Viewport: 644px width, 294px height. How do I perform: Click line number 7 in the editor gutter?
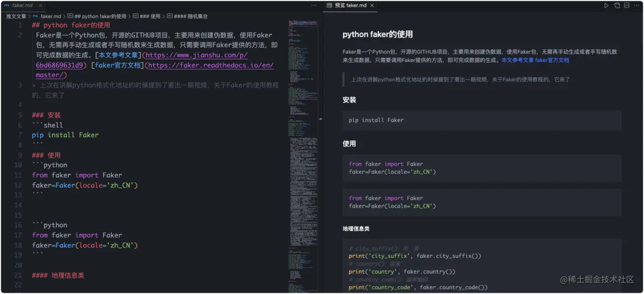pyautogui.click(x=20, y=135)
